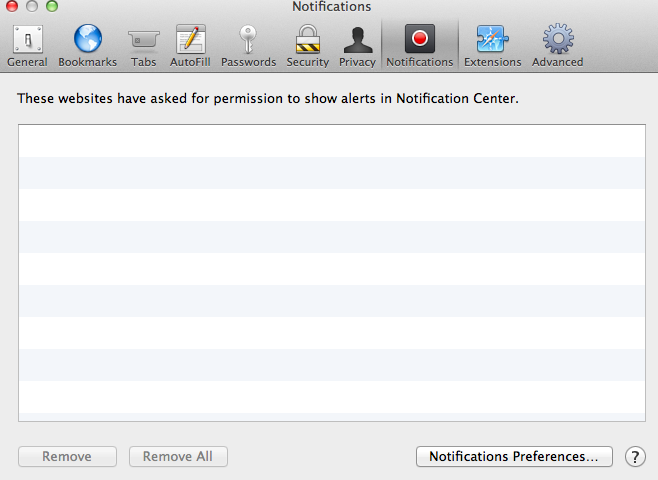Open the Extensions puzzle piece pane
658x480 pixels.
493,45
